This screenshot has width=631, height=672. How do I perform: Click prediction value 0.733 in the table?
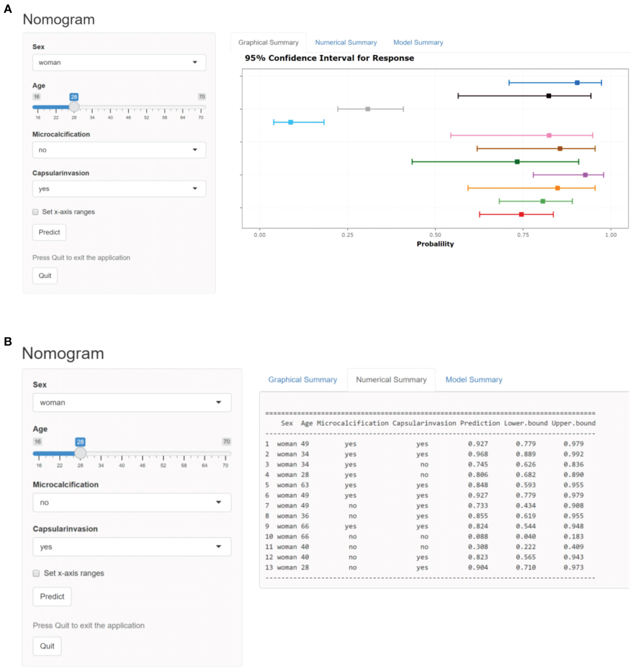[x=478, y=506]
